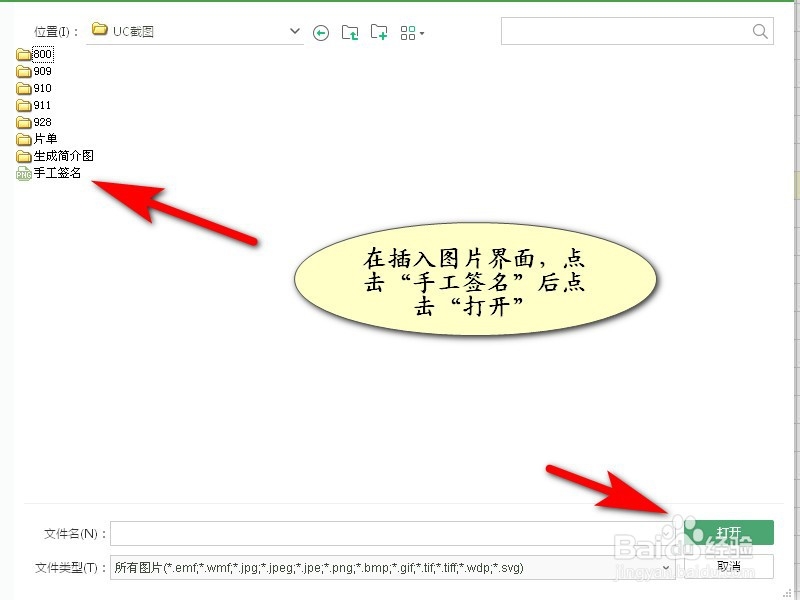The image size is (800, 600).
Task: Click the back navigation arrow icon
Action: click(320, 32)
